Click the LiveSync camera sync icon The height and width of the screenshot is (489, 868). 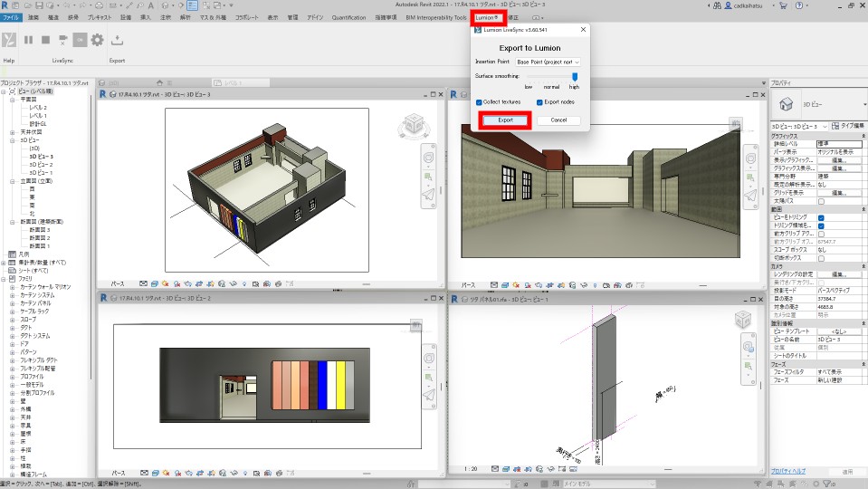point(63,40)
